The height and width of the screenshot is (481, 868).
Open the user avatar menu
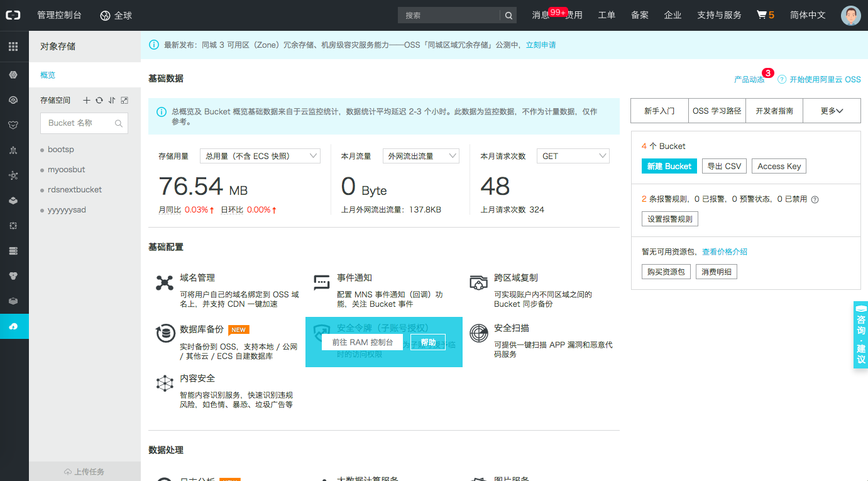[x=851, y=15]
